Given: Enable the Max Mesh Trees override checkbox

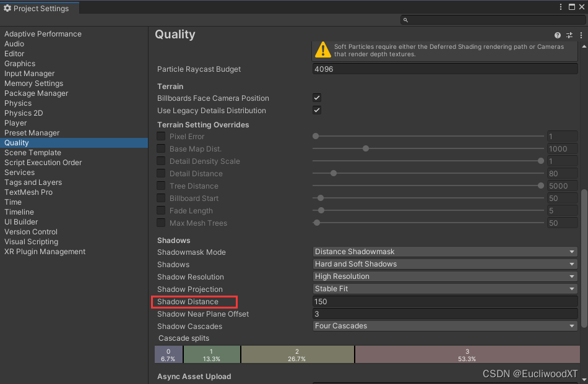Looking at the screenshot, I should point(161,223).
